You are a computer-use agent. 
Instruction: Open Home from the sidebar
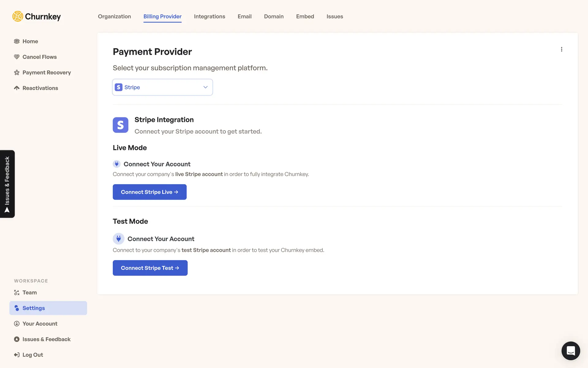(30, 41)
